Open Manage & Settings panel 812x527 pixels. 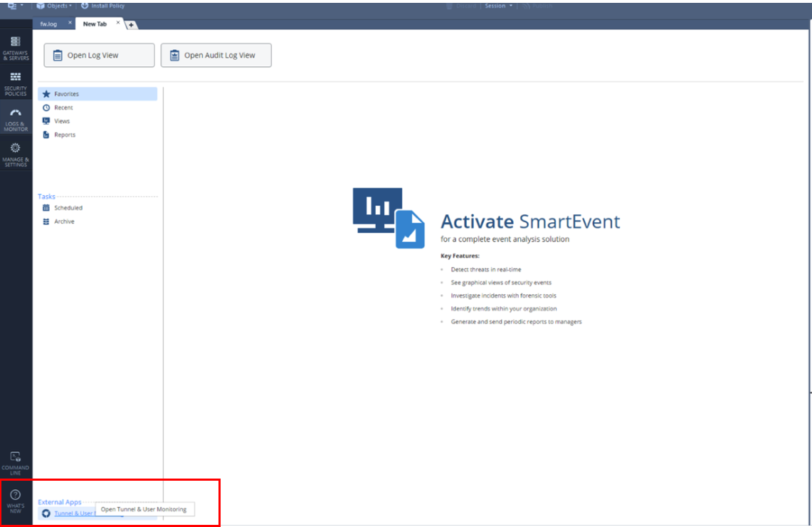(16, 154)
